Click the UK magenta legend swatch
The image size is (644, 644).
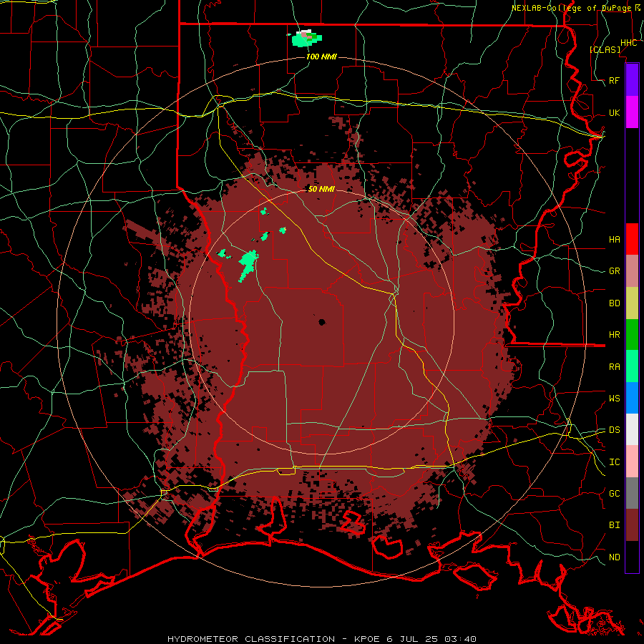point(632,112)
